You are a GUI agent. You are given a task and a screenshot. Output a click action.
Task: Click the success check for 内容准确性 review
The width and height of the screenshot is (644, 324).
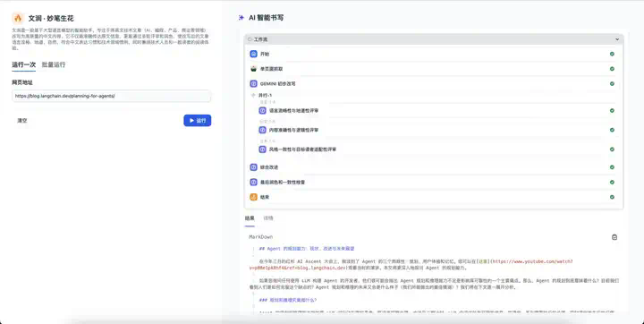click(612, 130)
